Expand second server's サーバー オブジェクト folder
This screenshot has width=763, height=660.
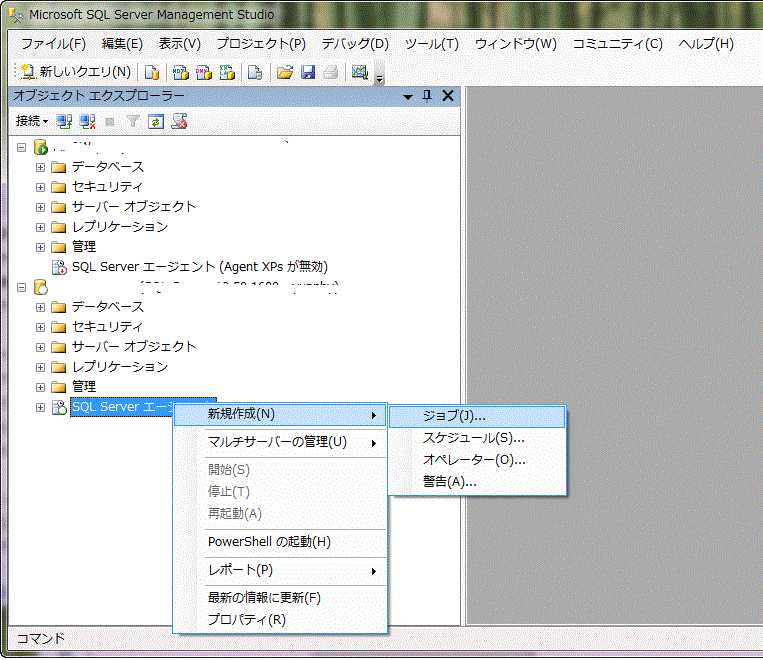(40, 348)
